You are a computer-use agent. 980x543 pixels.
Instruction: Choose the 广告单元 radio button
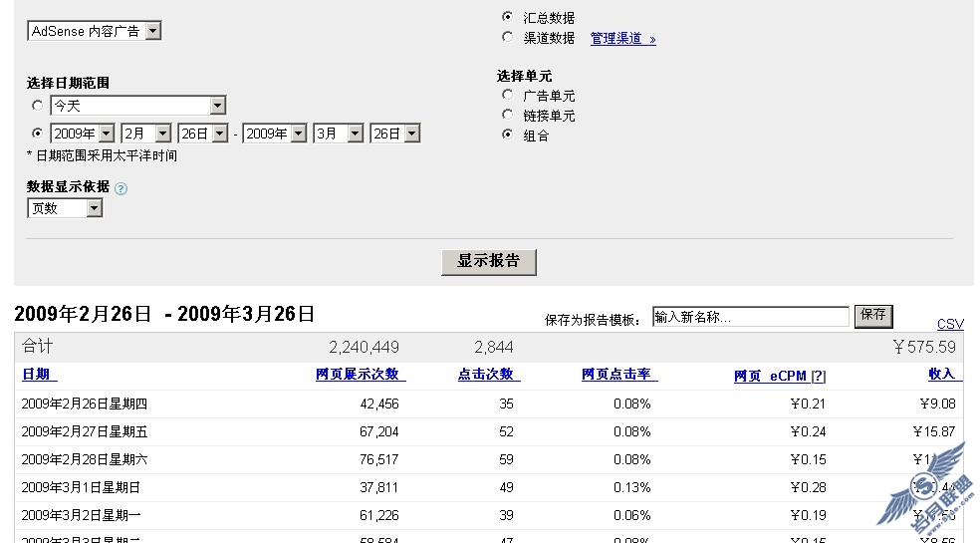pyautogui.click(x=507, y=95)
